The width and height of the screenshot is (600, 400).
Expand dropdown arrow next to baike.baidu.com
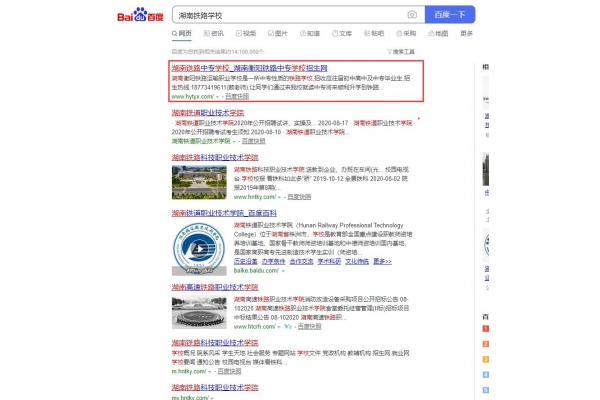click(x=284, y=271)
